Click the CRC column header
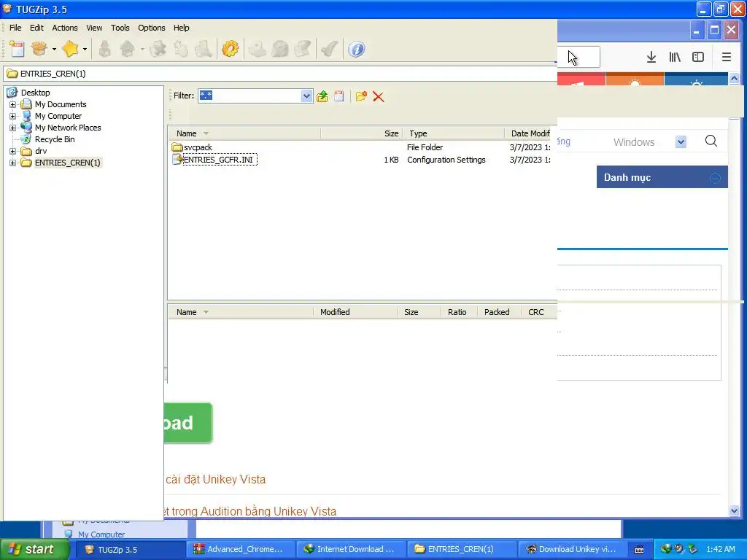This screenshot has width=747, height=560. click(x=539, y=312)
